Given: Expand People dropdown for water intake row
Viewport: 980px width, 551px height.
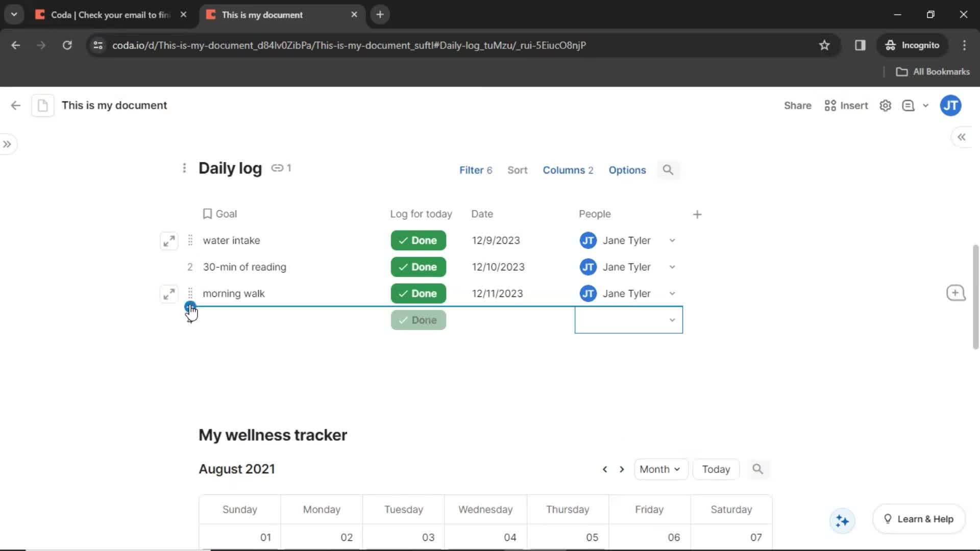Looking at the screenshot, I should point(672,240).
